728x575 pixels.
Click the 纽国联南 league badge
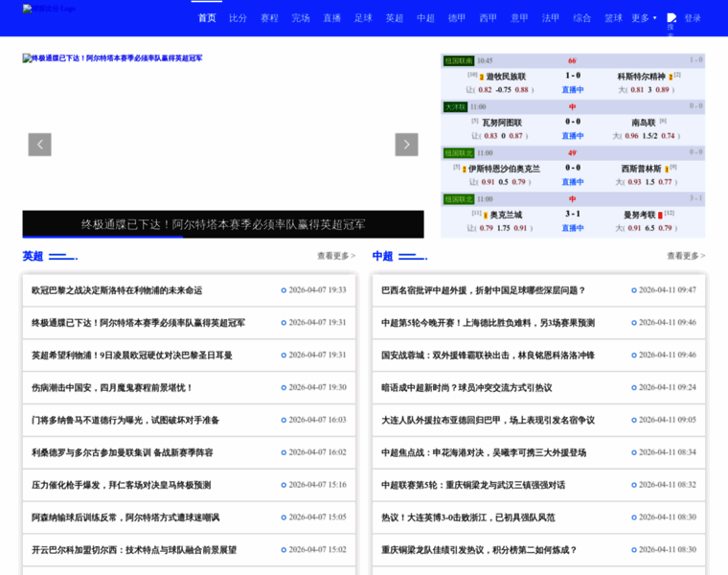458,60
